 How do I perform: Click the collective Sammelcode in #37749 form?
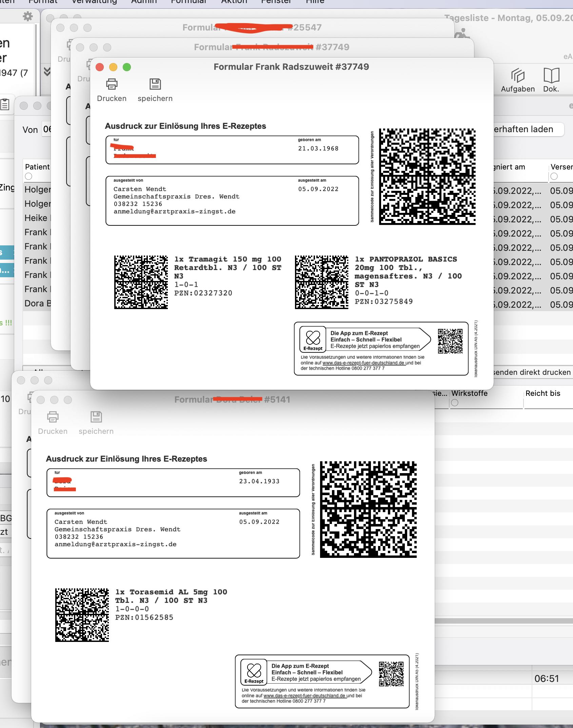(x=427, y=176)
